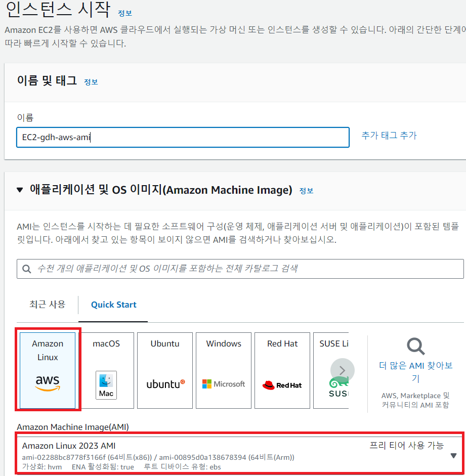Switch to the 최근 사용 tab
Image resolution: width=466 pixels, height=476 pixels.
coord(48,305)
